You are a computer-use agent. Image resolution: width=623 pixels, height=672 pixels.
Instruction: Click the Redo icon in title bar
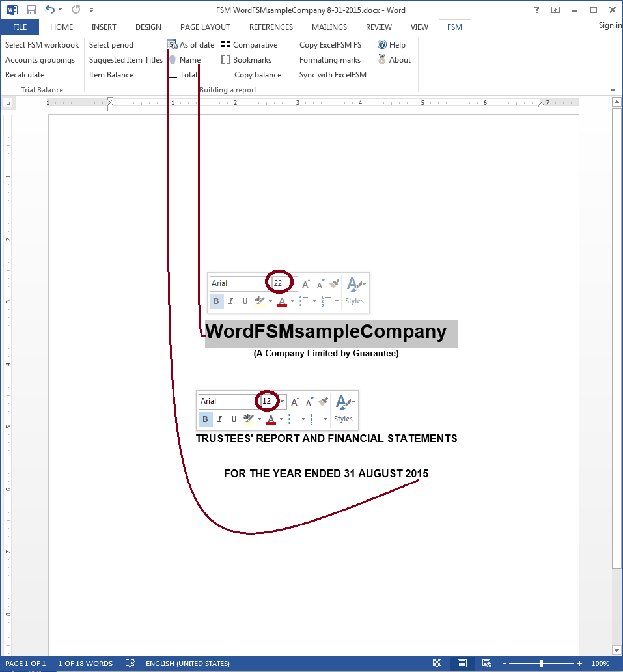coord(76,9)
